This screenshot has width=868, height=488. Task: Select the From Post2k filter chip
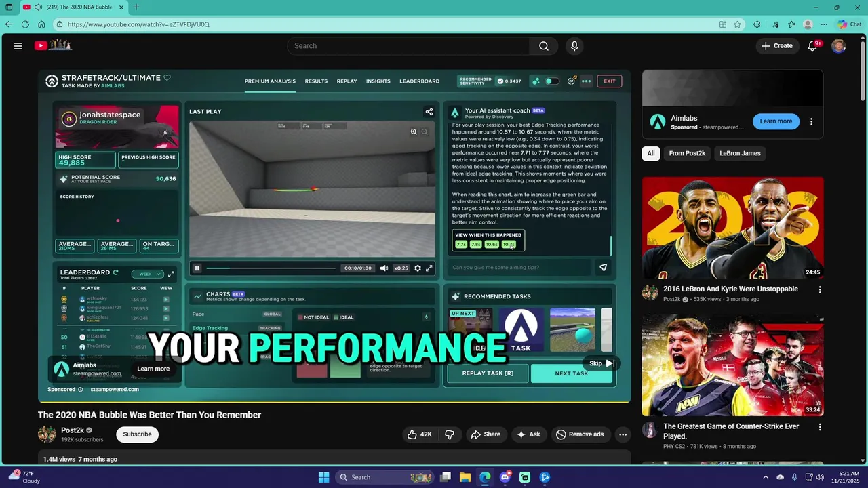(687, 153)
